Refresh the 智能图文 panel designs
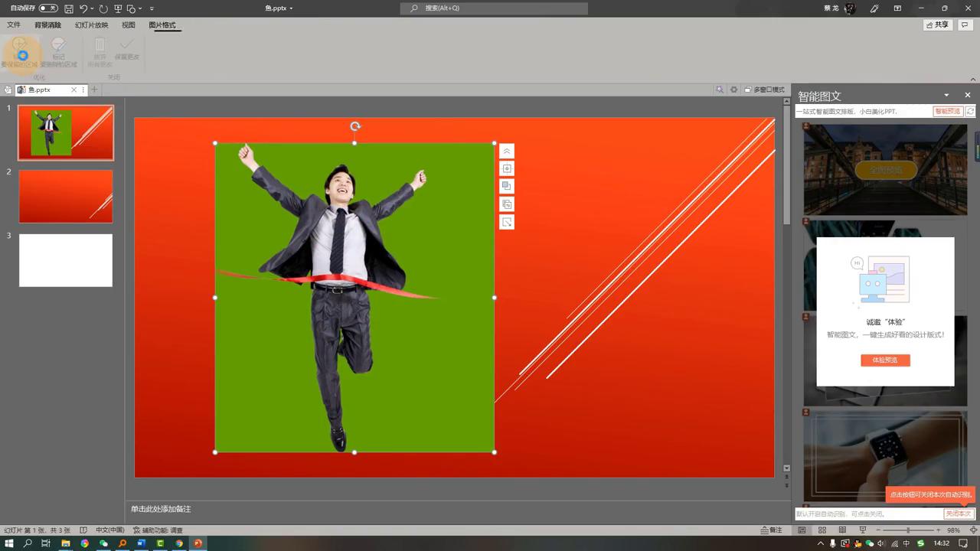Image resolution: width=980 pixels, height=551 pixels. tap(971, 112)
